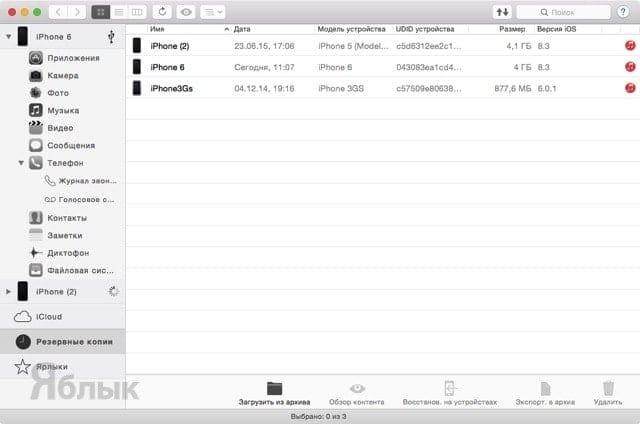Click iTunes icon in iPhone 6 backup row

[630, 66]
